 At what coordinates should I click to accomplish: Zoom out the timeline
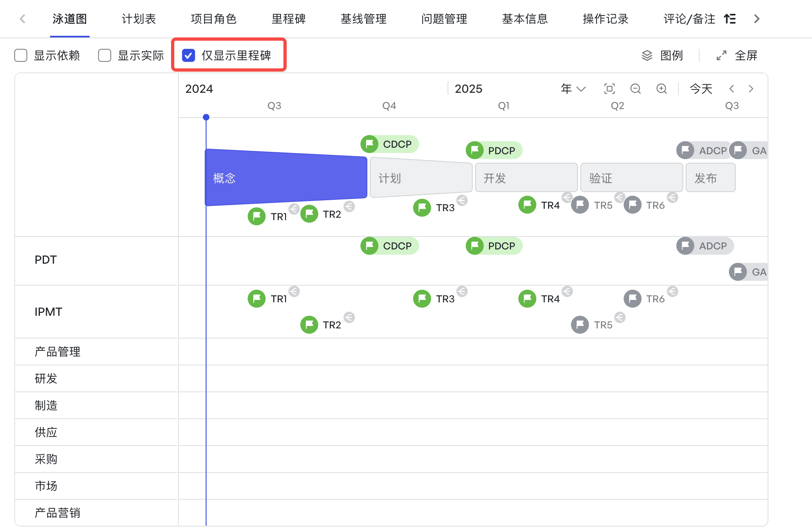(x=636, y=89)
